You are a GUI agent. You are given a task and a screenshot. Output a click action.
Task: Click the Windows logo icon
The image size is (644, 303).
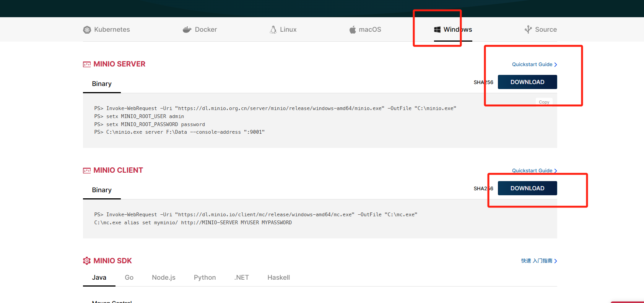point(437,29)
